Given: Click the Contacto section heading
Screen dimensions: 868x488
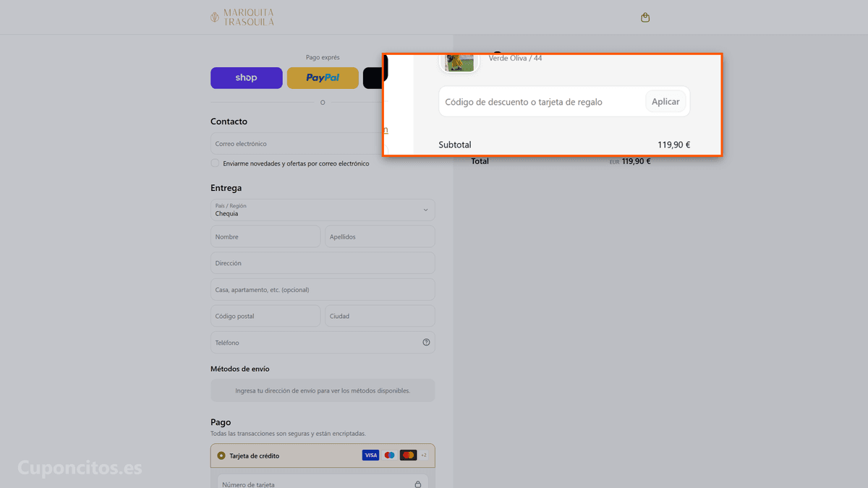Looking at the screenshot, I should 229,121.
